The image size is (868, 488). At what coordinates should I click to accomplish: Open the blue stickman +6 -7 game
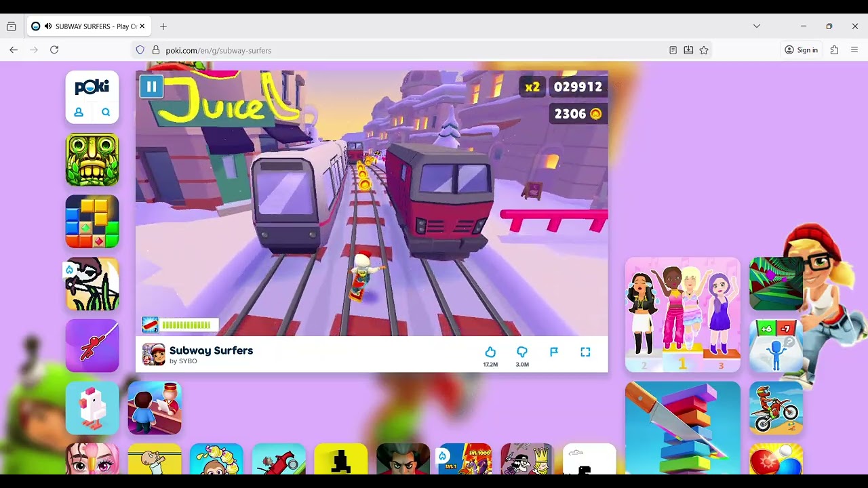pos(776,346)
